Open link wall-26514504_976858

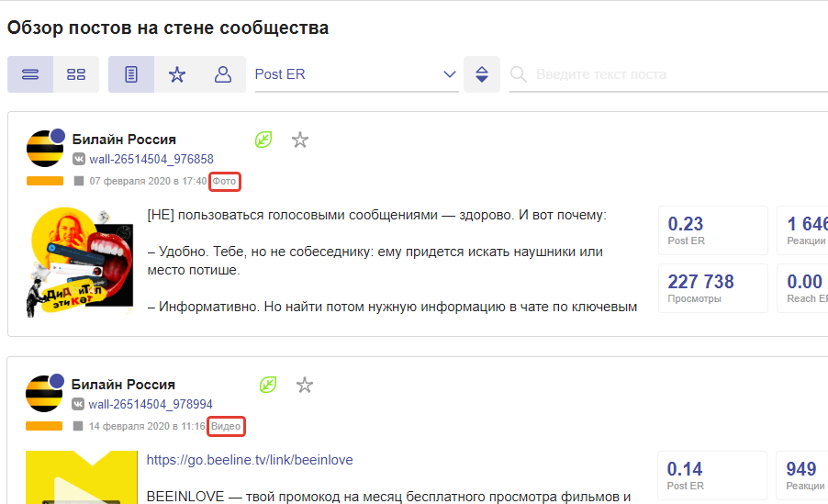(x=151, y=159)
